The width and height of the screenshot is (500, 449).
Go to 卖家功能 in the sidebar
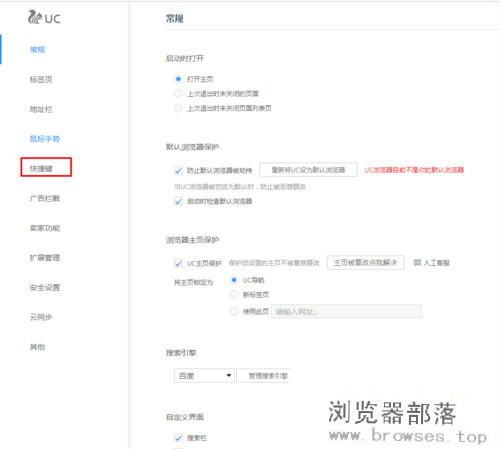click(x=45, y=228)
